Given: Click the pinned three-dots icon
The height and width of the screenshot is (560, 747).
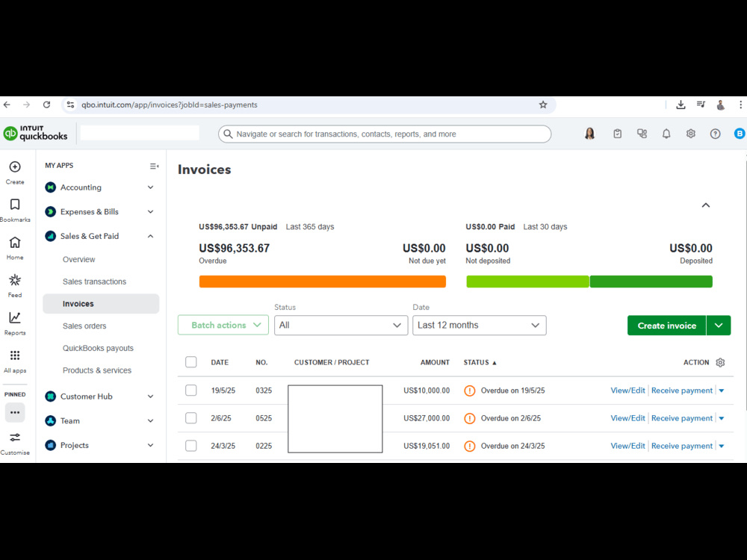Looking at the screenshot, I should click(15, 412).
